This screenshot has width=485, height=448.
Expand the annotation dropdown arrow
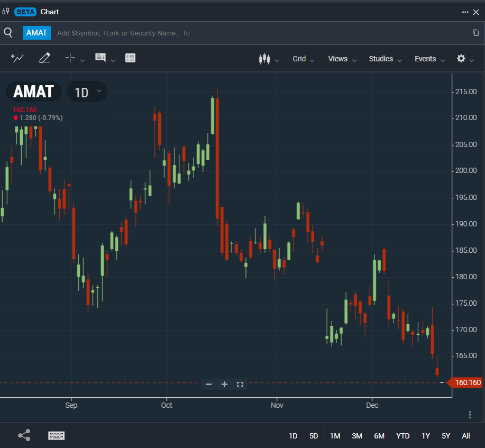coord(113,61)
